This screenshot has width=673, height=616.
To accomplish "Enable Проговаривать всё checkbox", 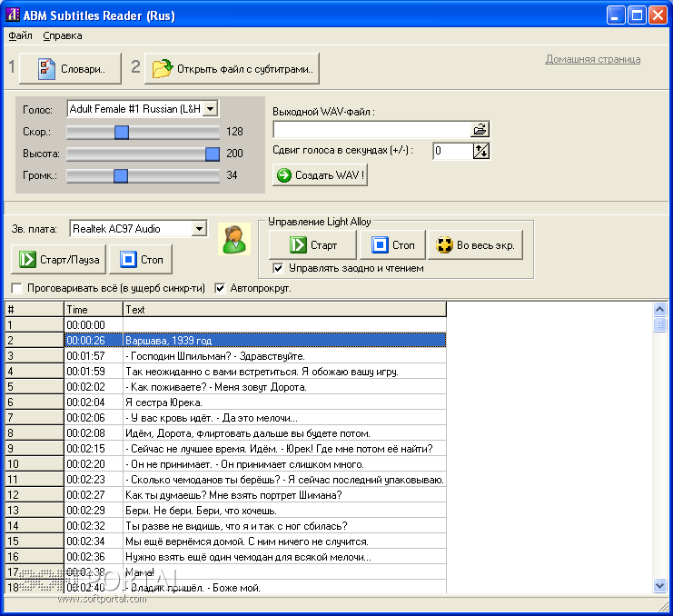I will pyautogui.click(x=16, y=288).
